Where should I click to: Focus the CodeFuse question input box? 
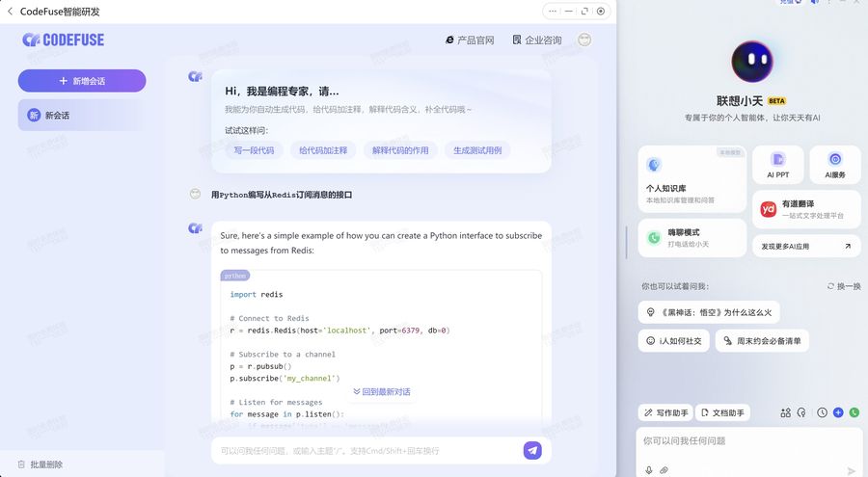(x=366, y=450)
